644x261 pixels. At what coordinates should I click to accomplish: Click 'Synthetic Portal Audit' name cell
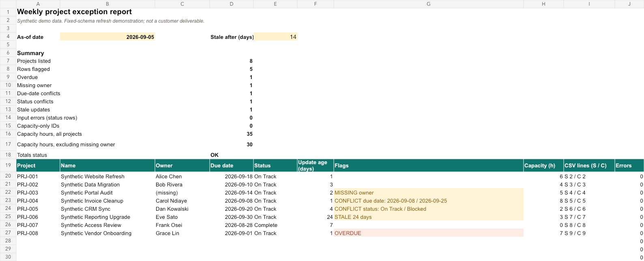(107, 193)
